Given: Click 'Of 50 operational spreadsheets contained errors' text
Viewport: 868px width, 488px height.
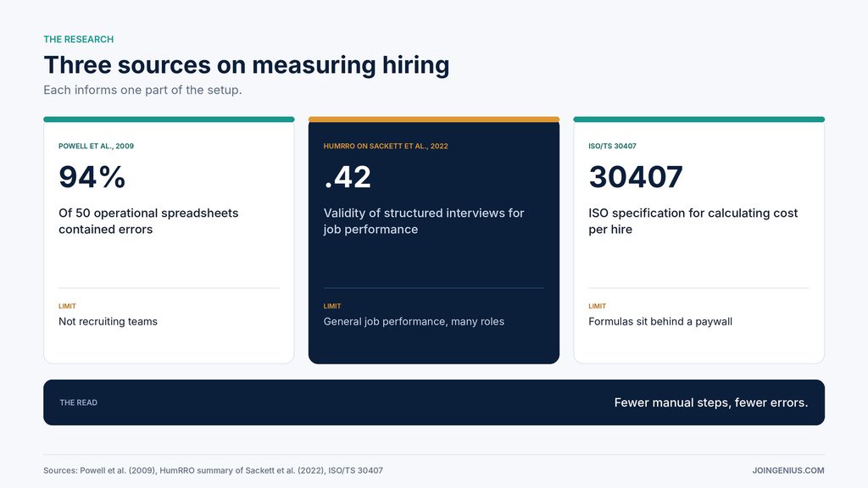Looking at the screenshot, I should pyautogui.click(x=148, y=221).
